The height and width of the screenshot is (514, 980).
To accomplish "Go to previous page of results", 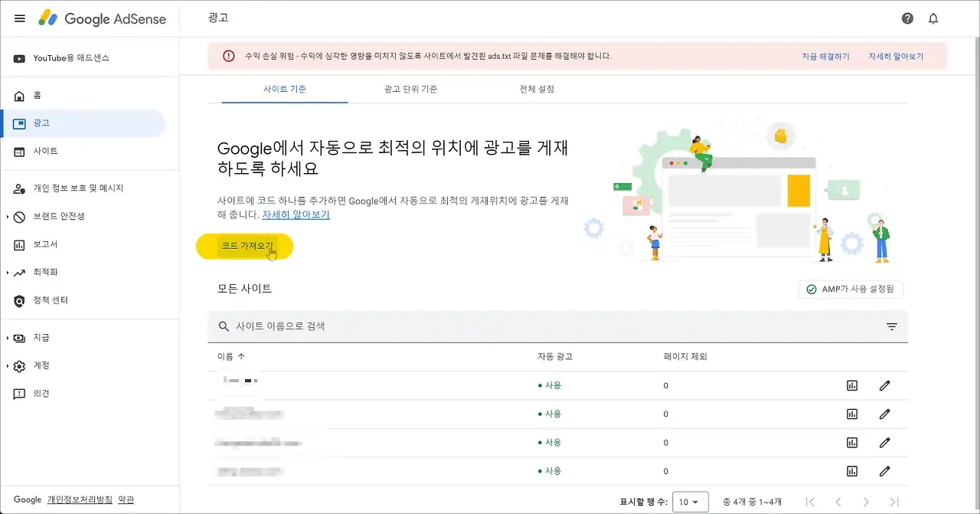I will (838, 502).
